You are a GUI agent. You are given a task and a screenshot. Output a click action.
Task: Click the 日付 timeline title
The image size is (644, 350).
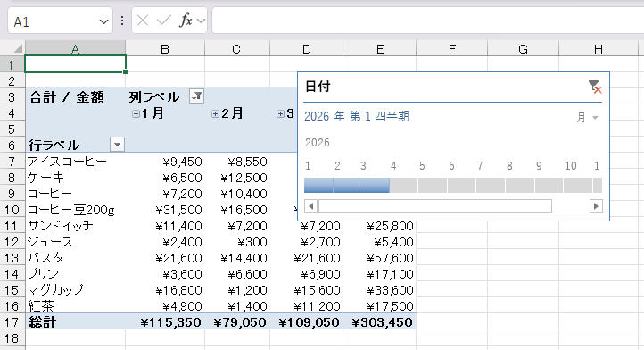click(318, 87)
